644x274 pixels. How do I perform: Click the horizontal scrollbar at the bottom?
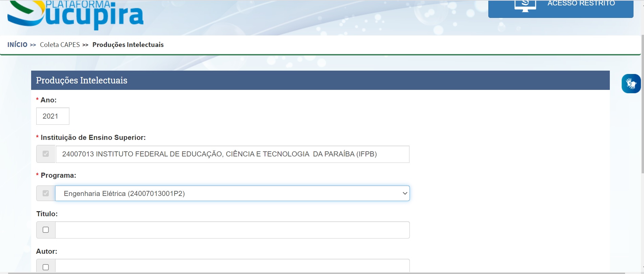coord(305,273)
